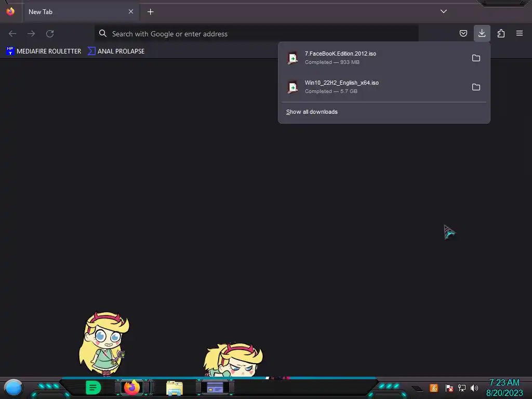The height and width of the screenshot is (399, 532).
Task: Click the MEDIAFIRE ROULETTER bookmark favicon
Action: coord(10,51)
